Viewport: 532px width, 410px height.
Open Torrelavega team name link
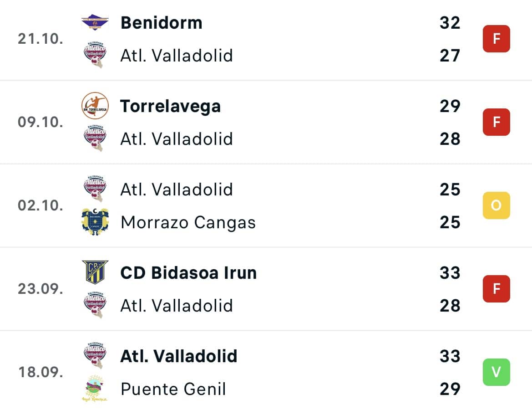[x=171, y=106]
